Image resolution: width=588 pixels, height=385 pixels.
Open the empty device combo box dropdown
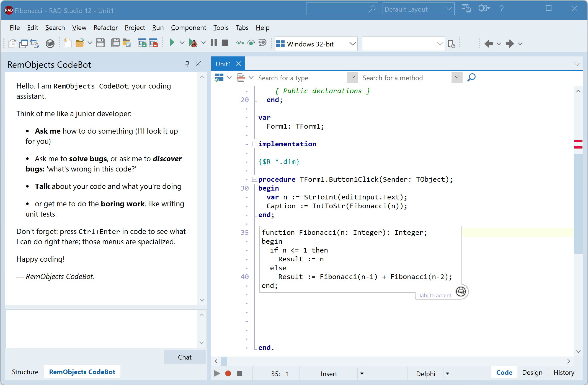[x=440, y=44]
